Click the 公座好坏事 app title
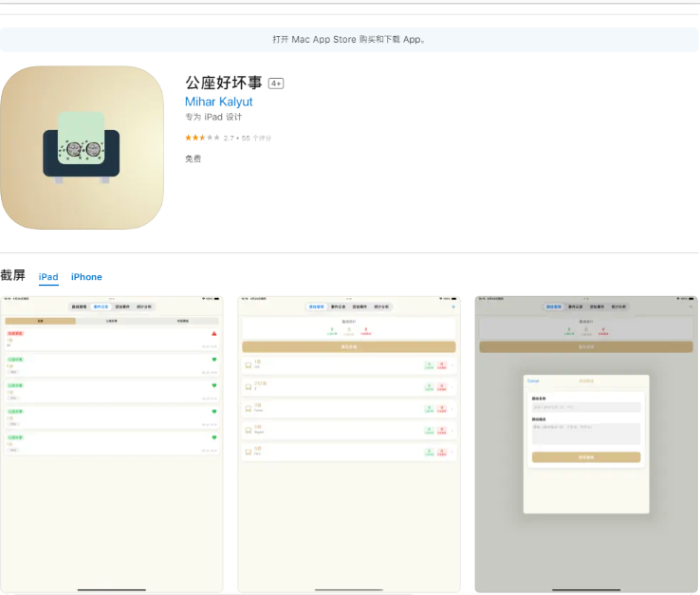The height and width of the screenshot is (595, 700). pos(224,84)
